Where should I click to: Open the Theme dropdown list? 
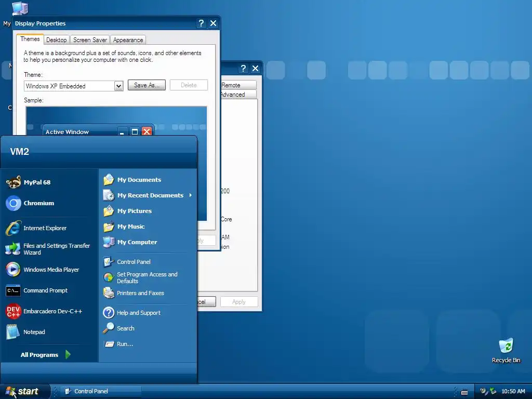click(118, 86)
